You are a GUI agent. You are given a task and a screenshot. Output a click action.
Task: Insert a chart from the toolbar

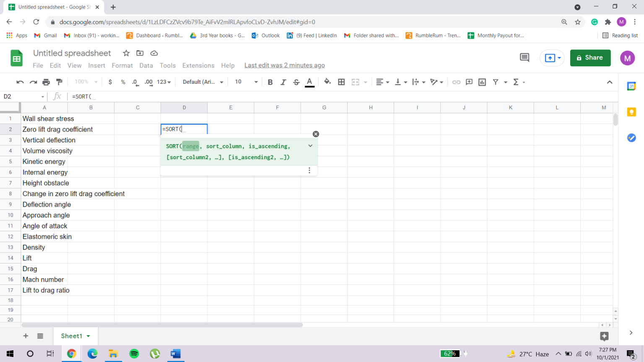click(x=482, y=82)
